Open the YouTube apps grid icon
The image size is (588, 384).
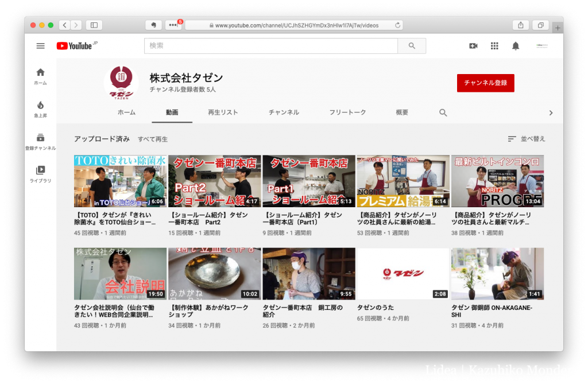[494, 46]
